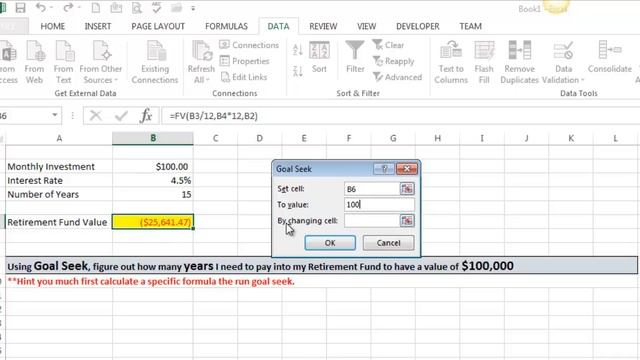Open the REVIEW tab
Image resolution: width=640 pixels, height=360 pixels.
click(323, 26)
